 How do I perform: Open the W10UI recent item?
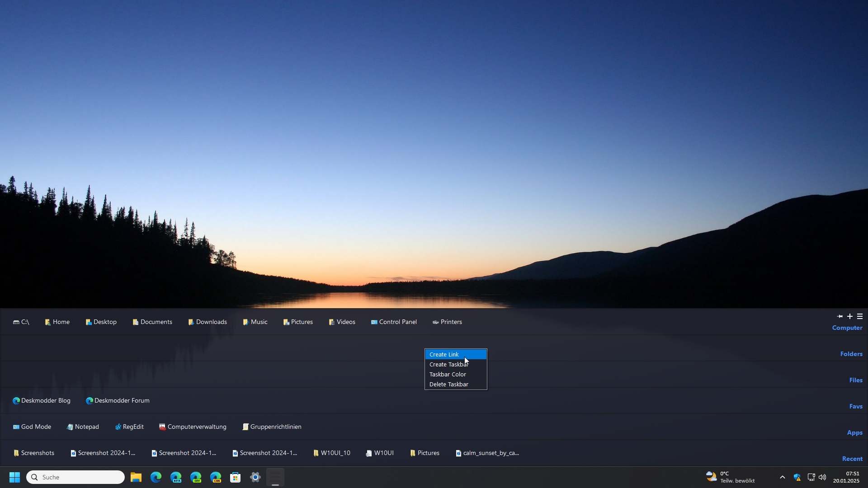pos(380,453)
